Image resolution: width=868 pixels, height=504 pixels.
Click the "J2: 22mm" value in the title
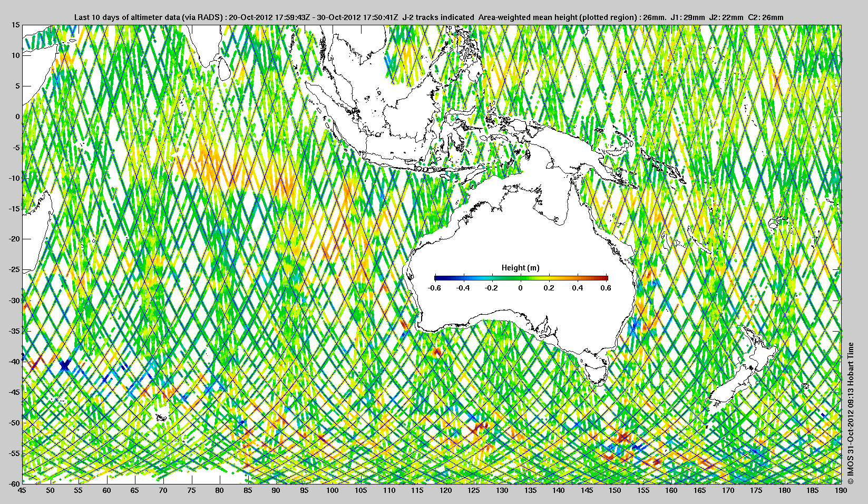pyautogui.click(x=727, y=17)
